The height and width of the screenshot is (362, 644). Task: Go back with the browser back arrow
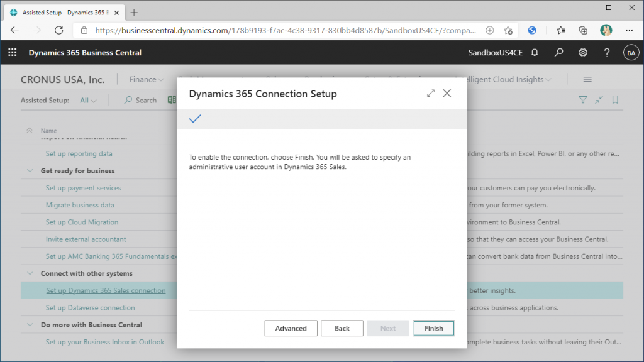coord(15,30)
